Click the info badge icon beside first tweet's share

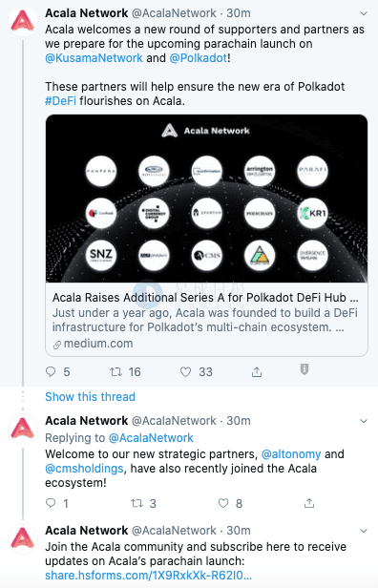(x=304, y=369)
